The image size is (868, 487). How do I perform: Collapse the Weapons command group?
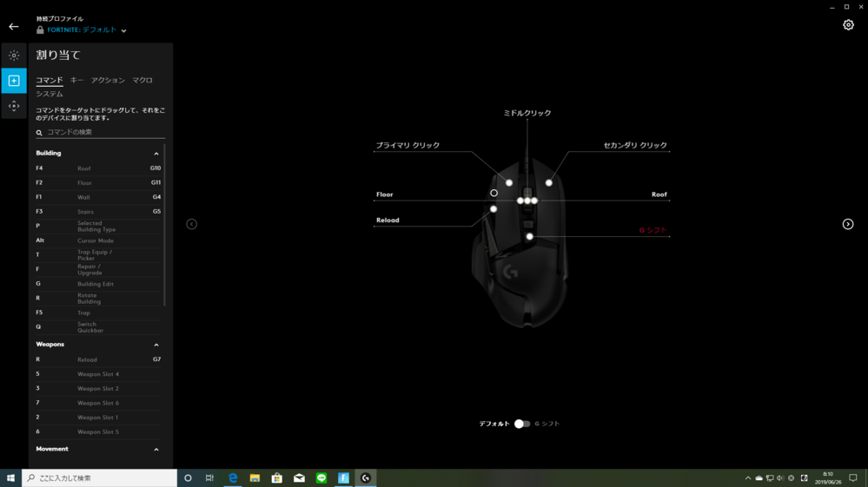tap(156, 345)
